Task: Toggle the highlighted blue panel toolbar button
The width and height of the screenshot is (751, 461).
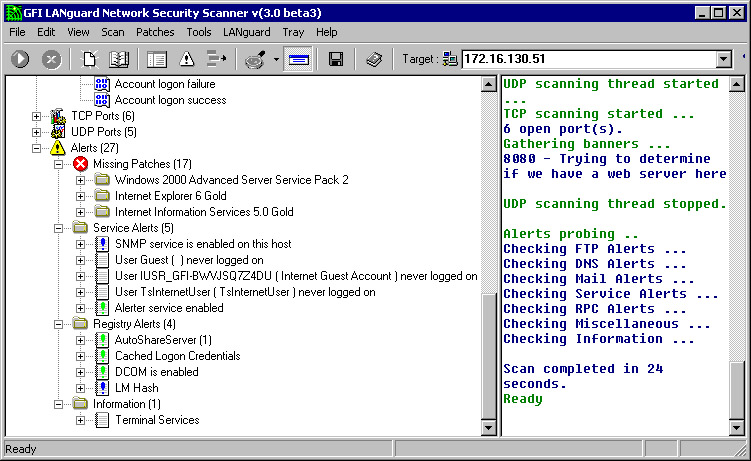Action: (298, 59)
